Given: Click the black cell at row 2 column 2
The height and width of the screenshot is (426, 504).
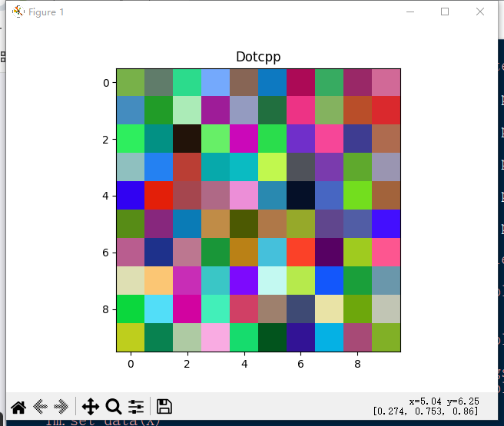Looking at the screenshot, I should pos(187,139).
